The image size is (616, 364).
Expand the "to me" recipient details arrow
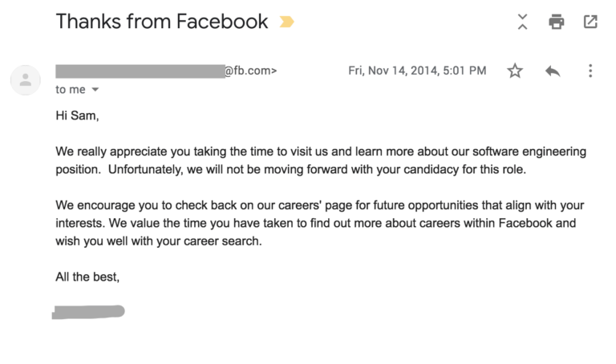pyautogui.click(x=95, y=90)
